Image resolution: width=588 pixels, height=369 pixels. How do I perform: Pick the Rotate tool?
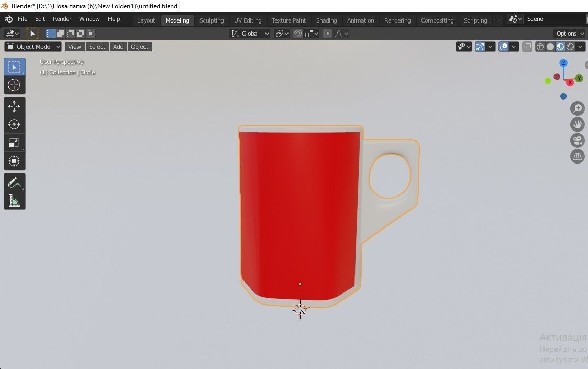coord(14,124)
